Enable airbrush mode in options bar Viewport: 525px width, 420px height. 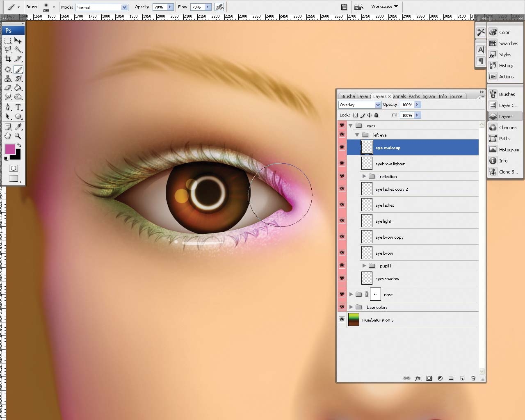pyautogui.click(x=219, y=7)
